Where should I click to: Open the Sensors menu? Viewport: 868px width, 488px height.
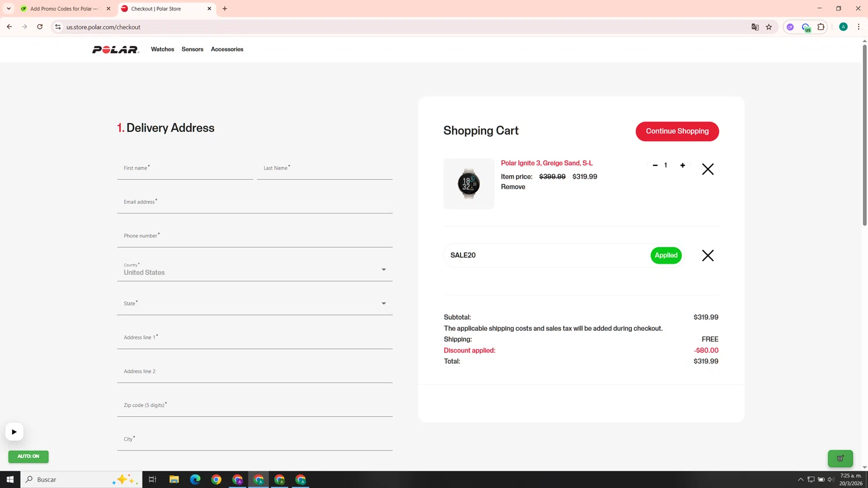click(193, 50)
